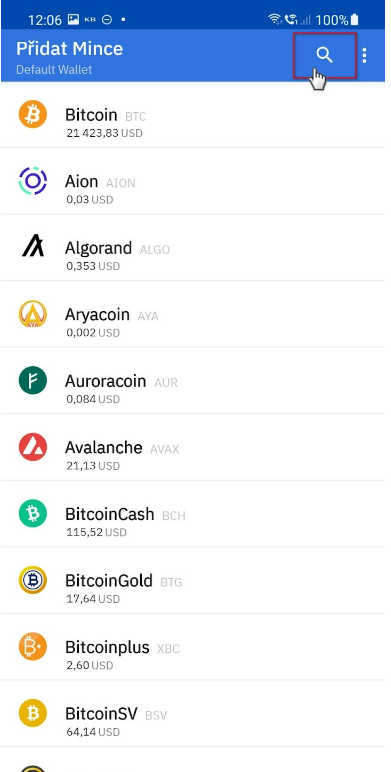The image size is (391, 772).
Task: Tap the Wi-Fi status bar icon
Action: click(x=274, y=20)
